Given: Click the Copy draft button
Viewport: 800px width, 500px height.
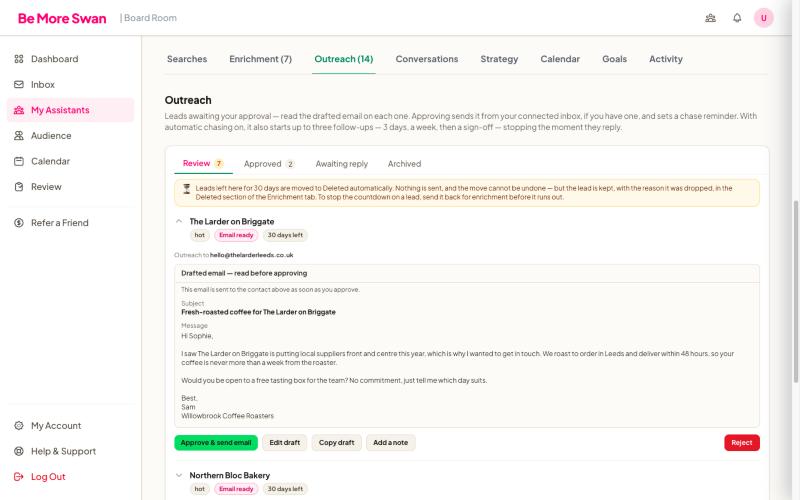Looking at the screenshot, I should (336, 443).
